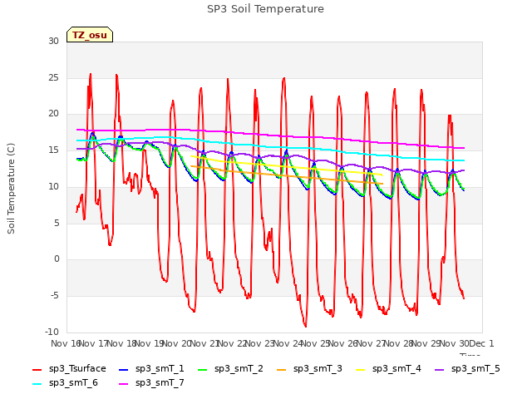The image size is (532, 399).
Task: Click the x-axis label Nov 24
Action: 288,343
